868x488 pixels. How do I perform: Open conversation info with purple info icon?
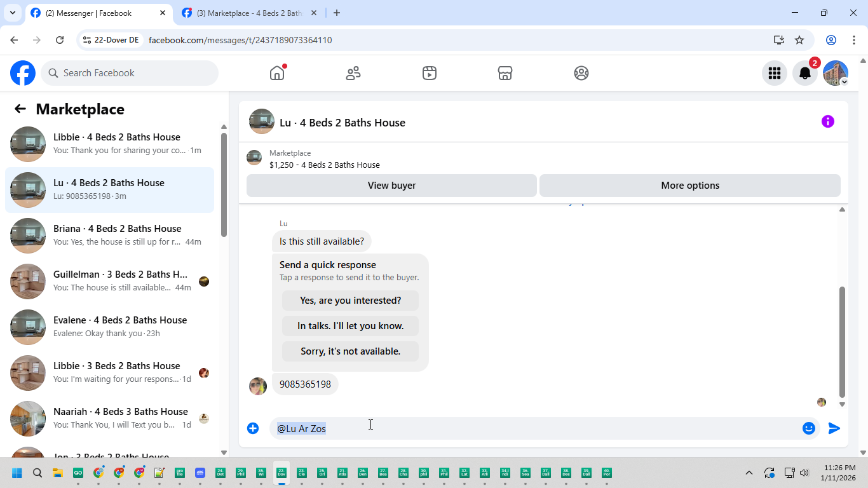pos(828,121)
